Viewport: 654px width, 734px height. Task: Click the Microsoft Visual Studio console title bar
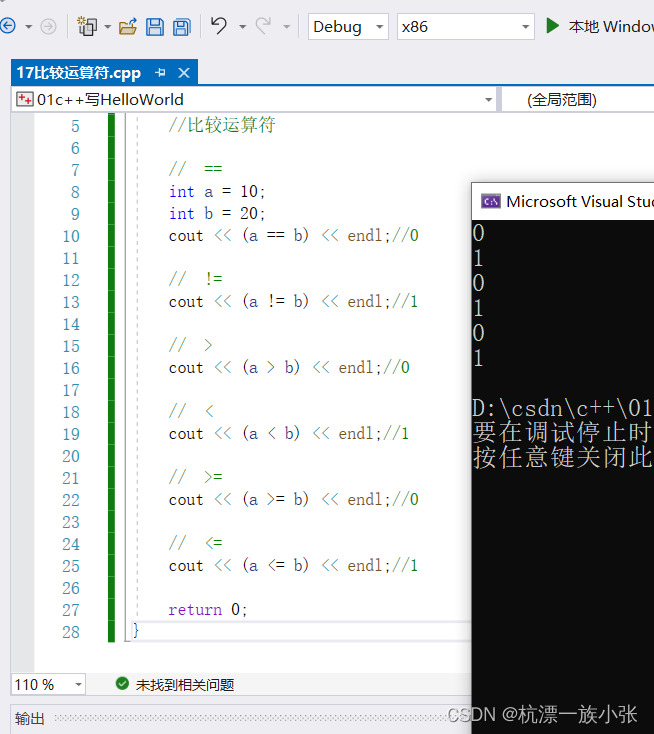click(563, 201)
